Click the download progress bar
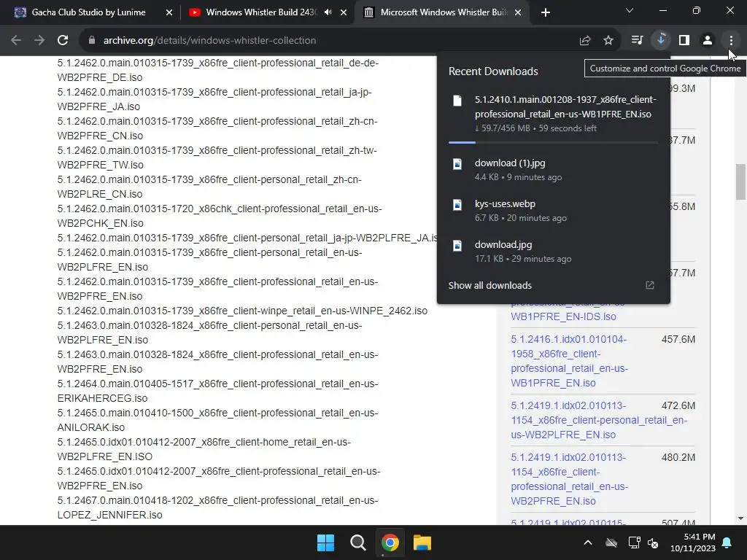Screen dimensions: 747x560 pyautogui.click(x=553, y=142)
